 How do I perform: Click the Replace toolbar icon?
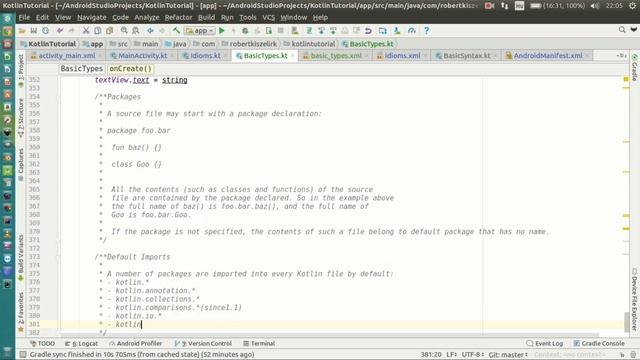point(136,31)
